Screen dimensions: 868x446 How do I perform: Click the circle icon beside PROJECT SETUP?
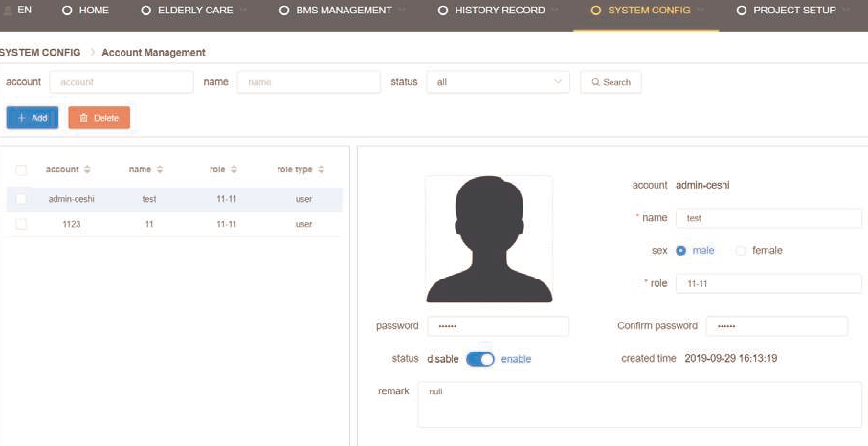point(742,11)
